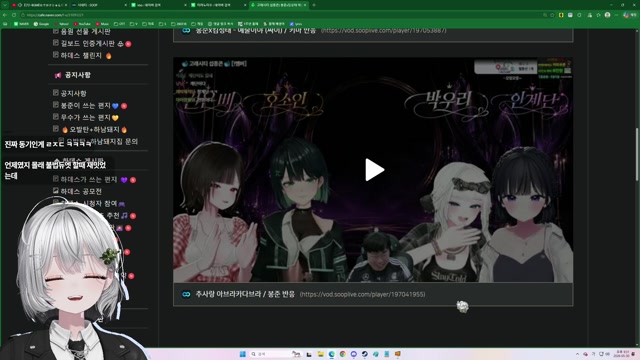Open 하데스 공모전 board
The image size is (640, 360).
click(81, 191)
